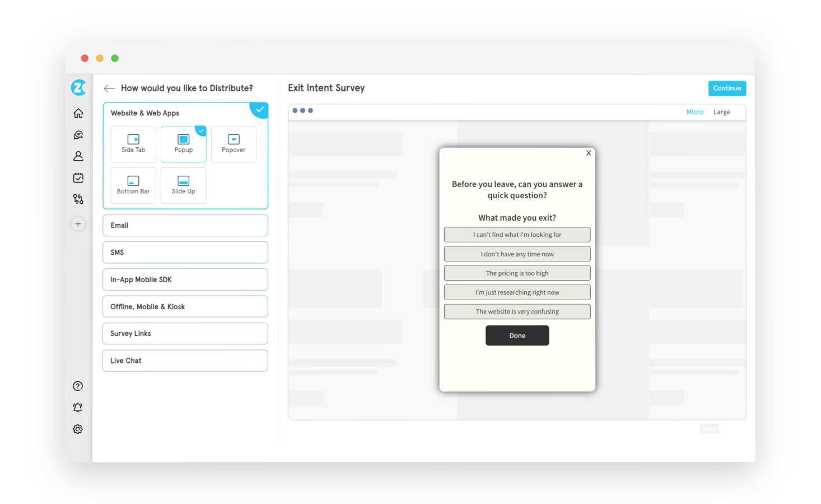This screenshot has height=504, width=821.
Task: Select the Contacts person icon in sidebar
Action: coord(78,156)
